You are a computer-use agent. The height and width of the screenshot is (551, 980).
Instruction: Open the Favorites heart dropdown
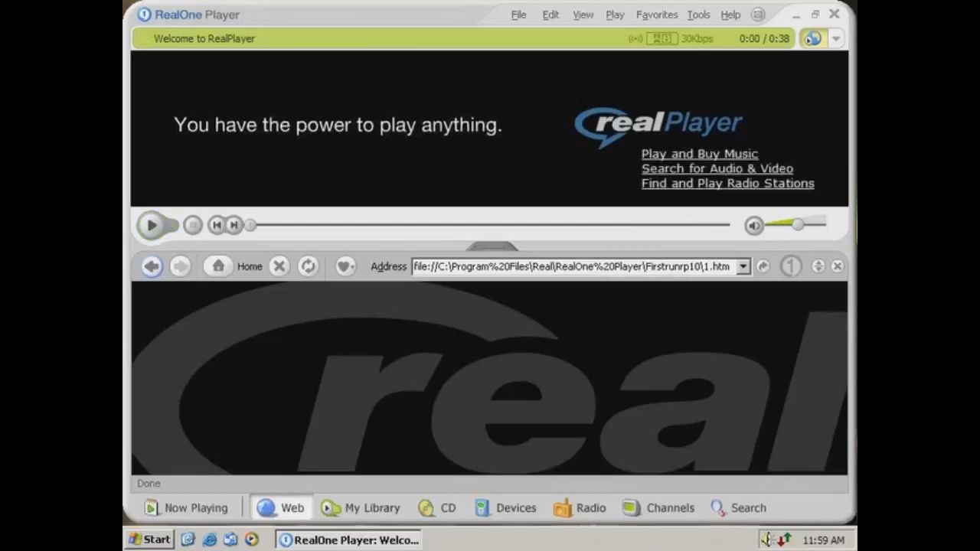(345, 266)
